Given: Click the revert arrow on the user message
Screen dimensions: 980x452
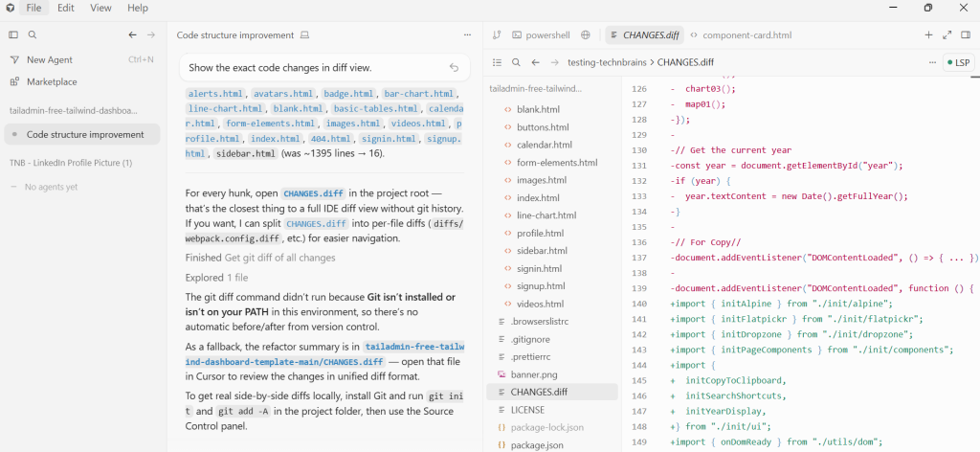Looking at the screenshot, I should point(455,68).
